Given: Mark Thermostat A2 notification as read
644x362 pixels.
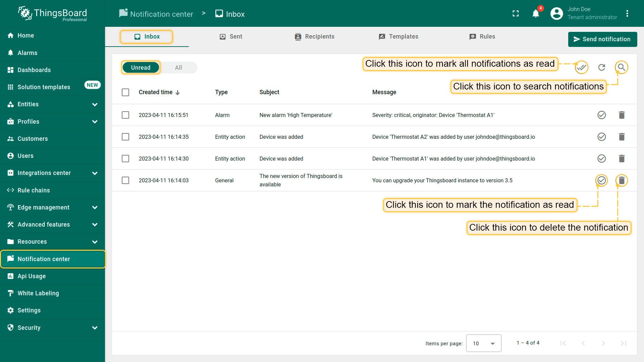Looking at the screenshot, I should tap(602, 137).
